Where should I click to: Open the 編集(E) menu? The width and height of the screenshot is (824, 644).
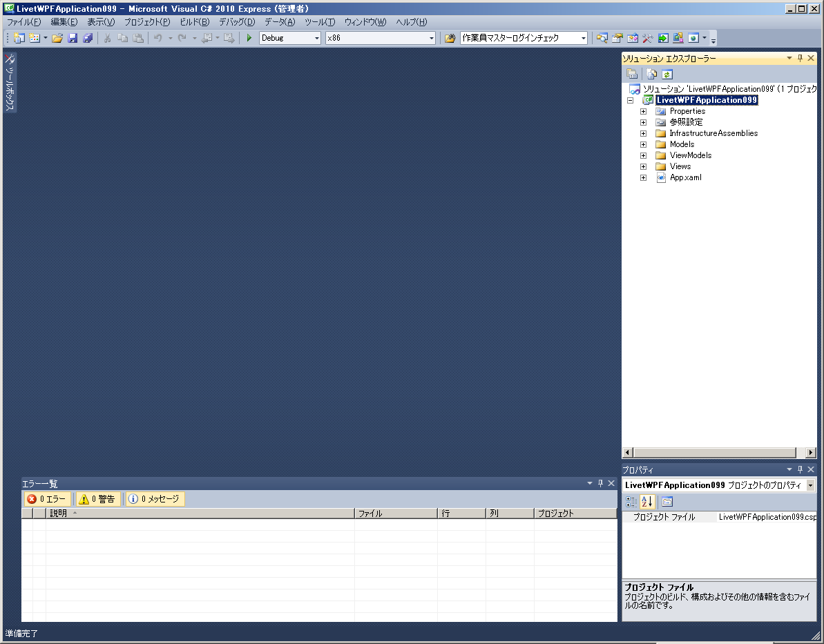pos(64,22)
